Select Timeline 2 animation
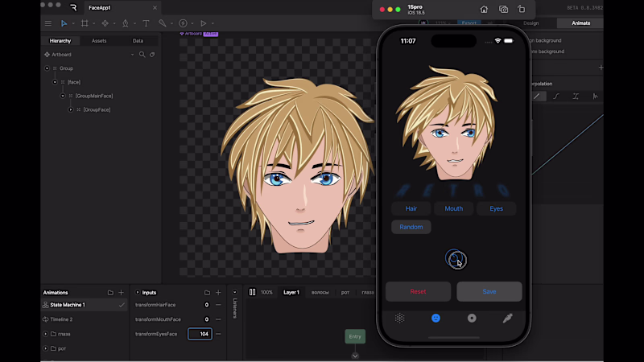The image size is (644, 362). click(x=61, y=319)
